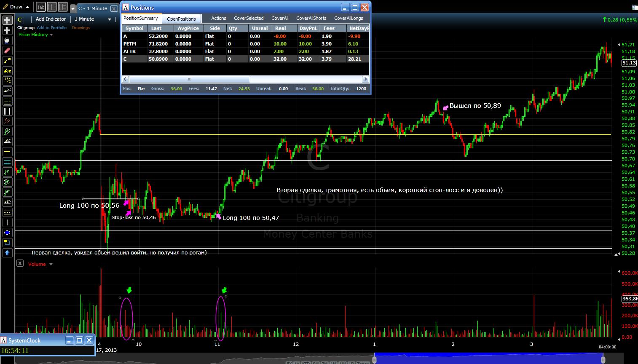Click CoverSelected in Positions window
This screenshot has width=638, height=364.
point(249,18)
